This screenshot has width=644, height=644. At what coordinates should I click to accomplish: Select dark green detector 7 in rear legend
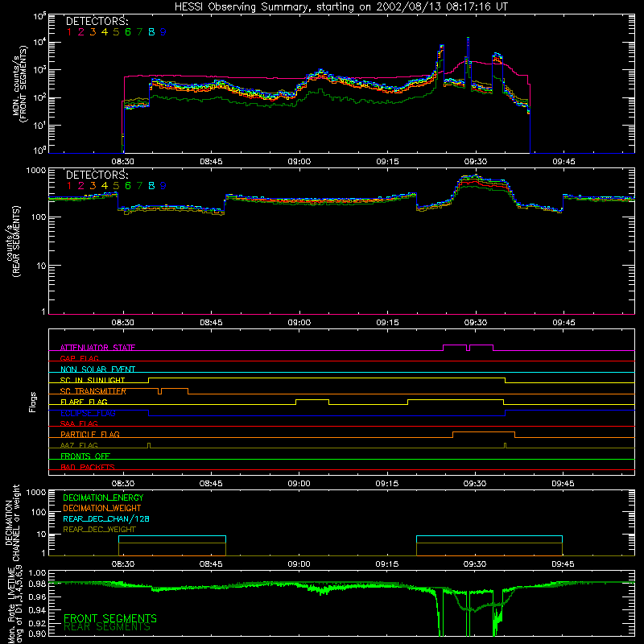click(139, 186)
